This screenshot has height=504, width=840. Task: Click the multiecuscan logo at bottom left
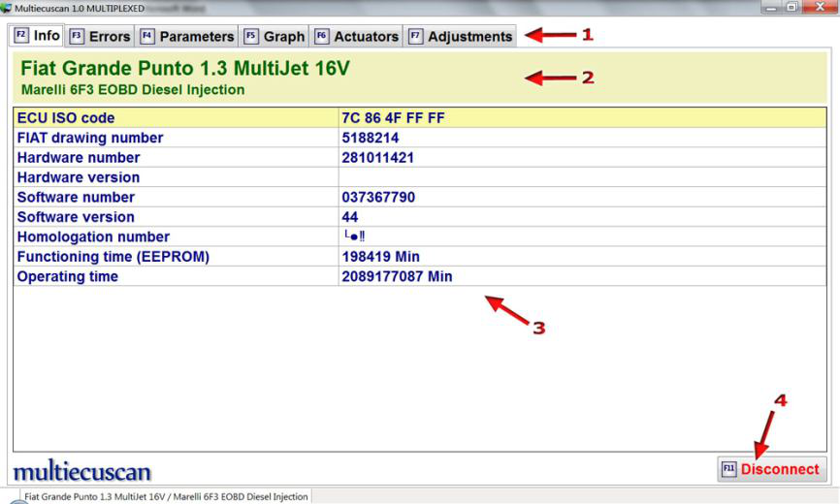pos(81,472)
